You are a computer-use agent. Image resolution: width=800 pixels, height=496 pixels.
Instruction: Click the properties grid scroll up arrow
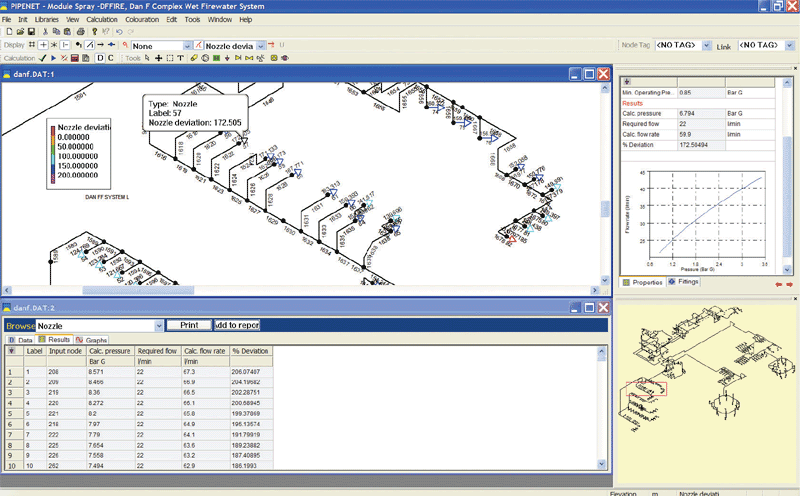click(x=787, y=82)
